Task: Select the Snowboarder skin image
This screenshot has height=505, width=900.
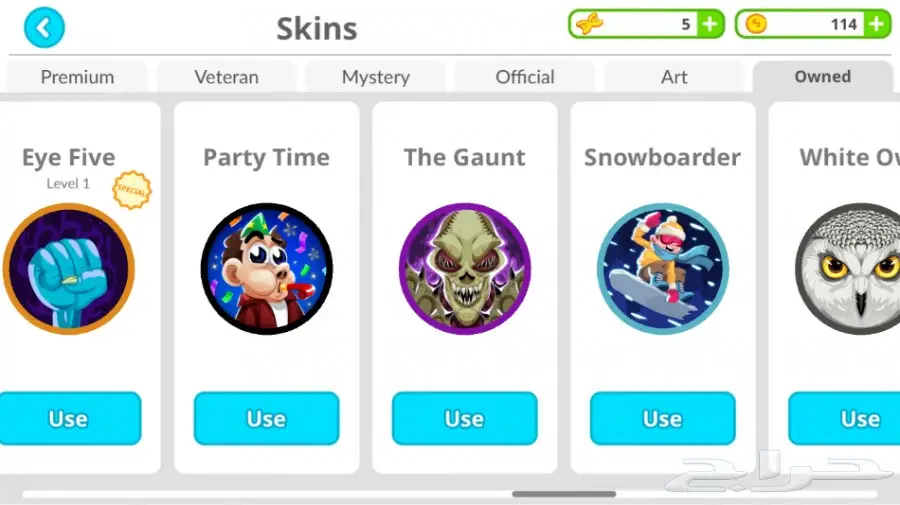Action: [x=662, y=269]
